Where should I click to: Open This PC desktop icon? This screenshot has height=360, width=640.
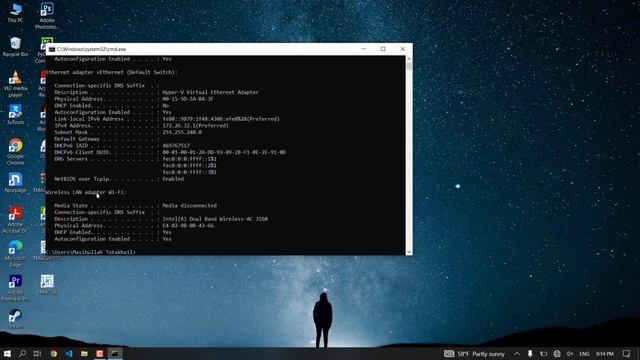(16, 13)
